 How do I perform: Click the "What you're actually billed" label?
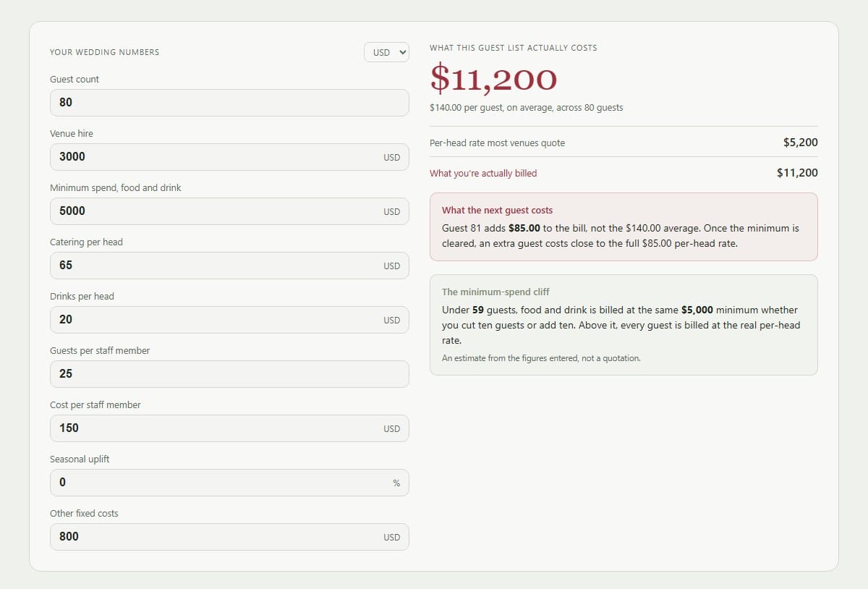[x=483, y=174]
